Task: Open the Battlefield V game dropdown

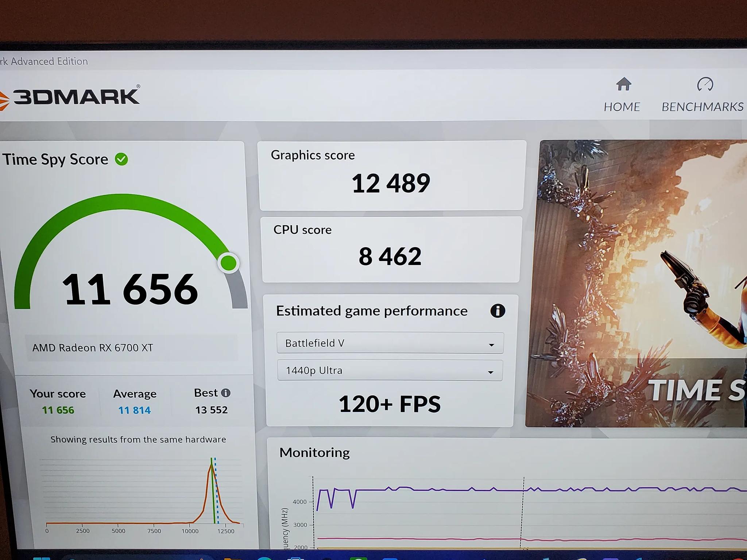Action: (x=390, y=343)
